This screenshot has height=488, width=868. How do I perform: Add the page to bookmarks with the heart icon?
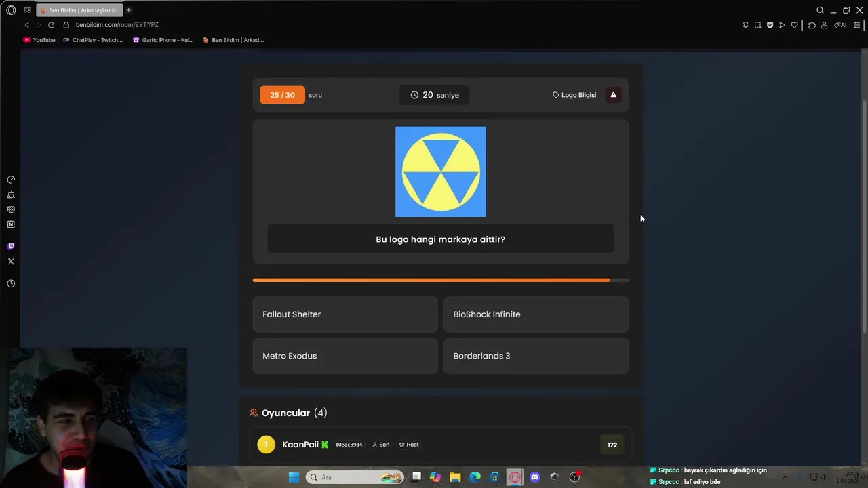tap(794, 25)
